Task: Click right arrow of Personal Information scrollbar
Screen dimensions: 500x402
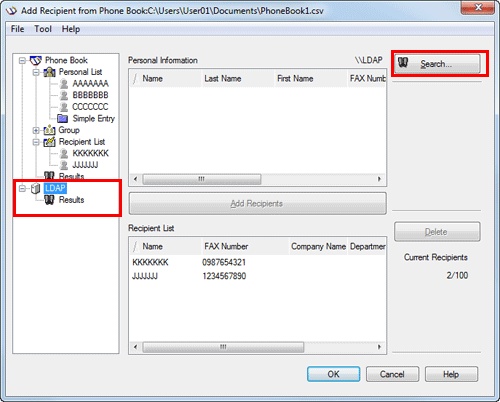Action: coord(379,179)
